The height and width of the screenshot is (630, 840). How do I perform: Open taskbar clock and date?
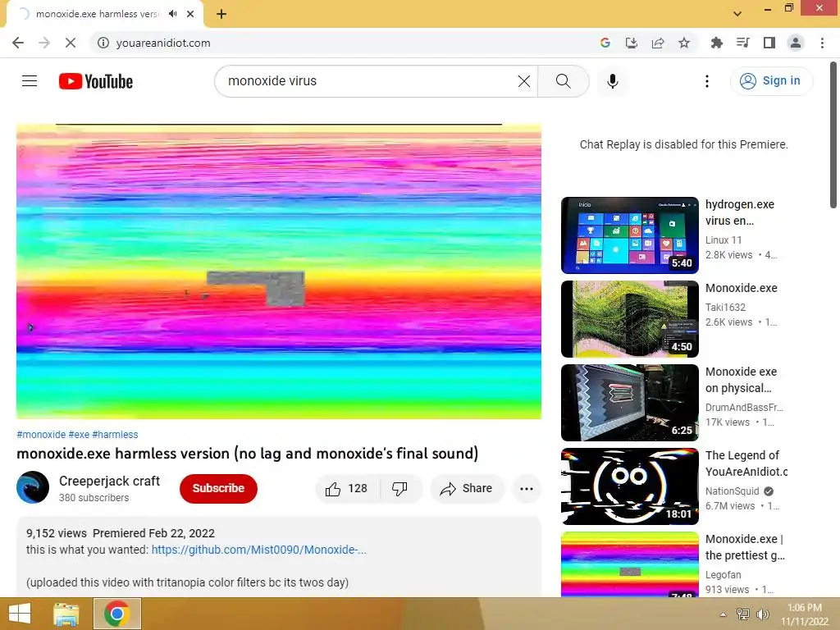(804, 614)
